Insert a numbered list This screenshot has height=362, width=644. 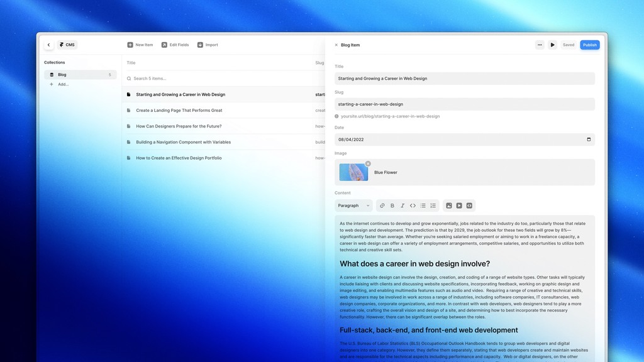433,206
